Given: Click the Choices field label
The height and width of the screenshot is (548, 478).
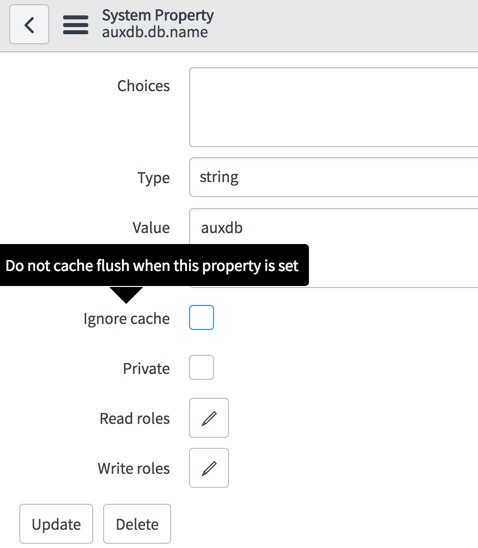Looking at the screenshot, I should pyautogui.click(x=144, y=86).
